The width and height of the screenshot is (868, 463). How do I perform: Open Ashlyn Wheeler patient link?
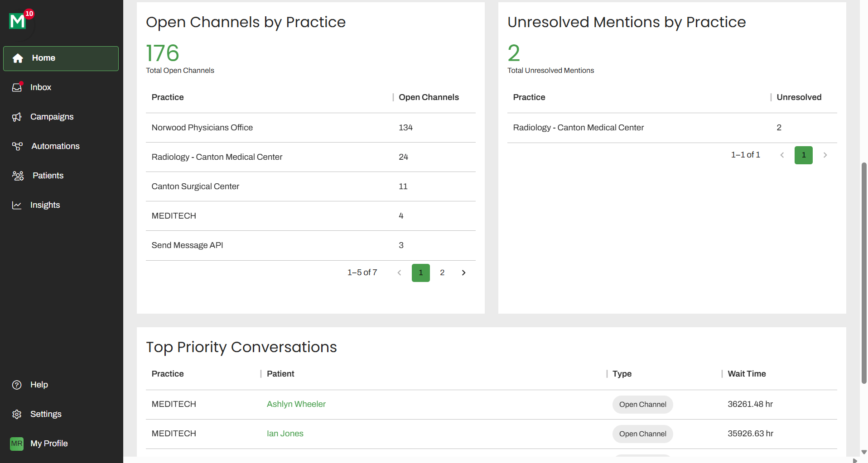tap(296, 404)
